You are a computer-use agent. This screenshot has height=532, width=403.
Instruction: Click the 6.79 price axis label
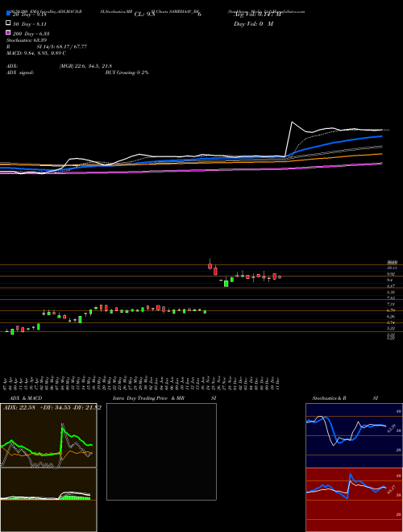tap(390, 310)
